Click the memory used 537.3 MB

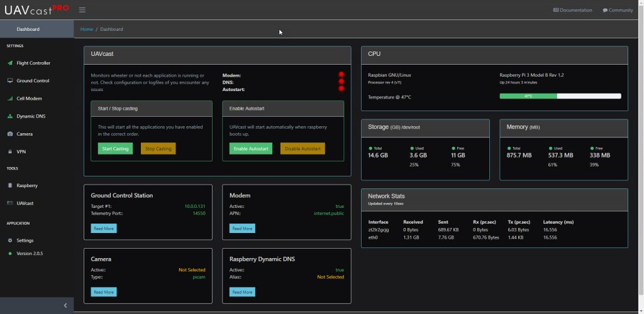click(560, 155)
